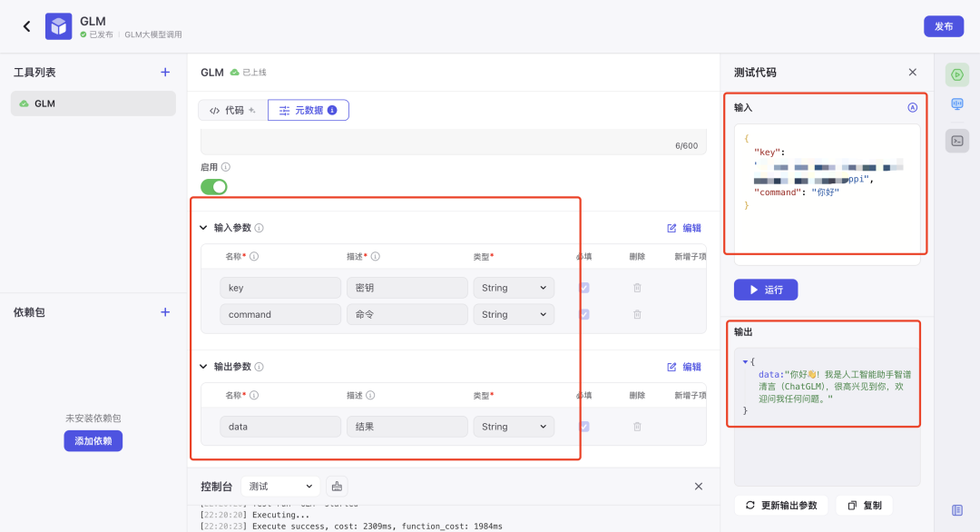Click 编辑 for output parameters
This screenshot has width=980, height=532.
(x=684, y=367)
